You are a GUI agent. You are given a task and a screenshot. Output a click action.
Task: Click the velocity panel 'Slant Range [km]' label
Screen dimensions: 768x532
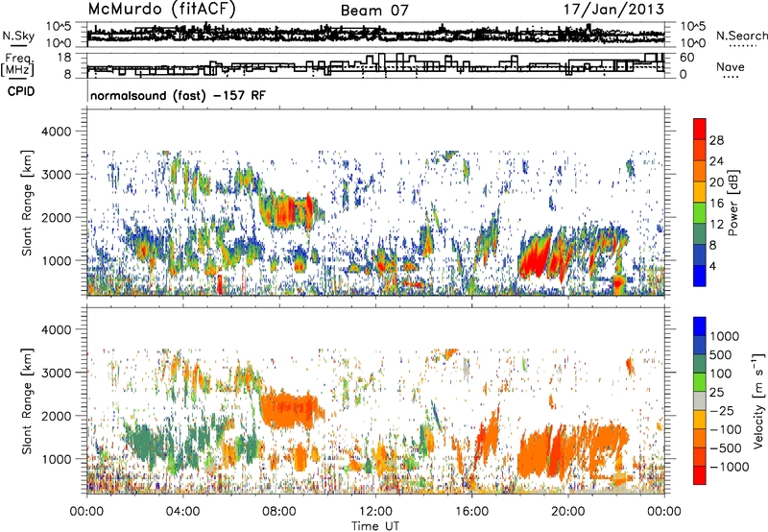point(27,401)
